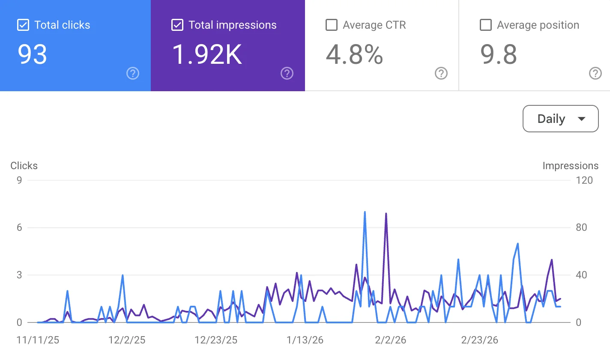Click the help icon on Total impressions card

(287, 74)
